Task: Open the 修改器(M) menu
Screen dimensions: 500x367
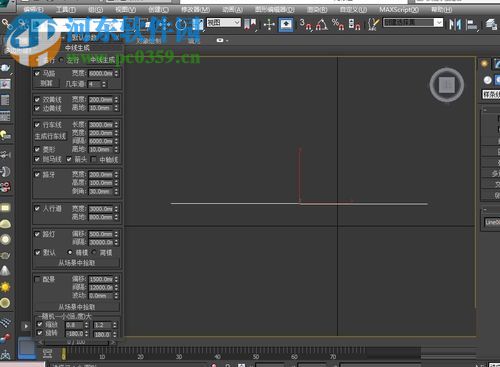Action: click(x=195, y=10)
